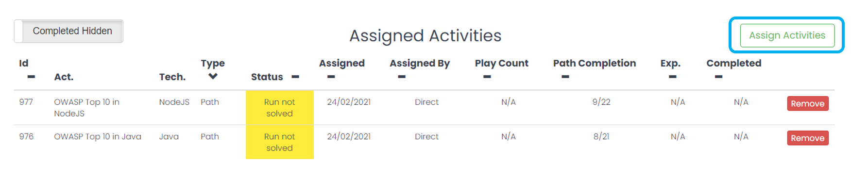Sort by Completed dash icon
Screen dimensions: 868x182
click(x=719, y=77)
